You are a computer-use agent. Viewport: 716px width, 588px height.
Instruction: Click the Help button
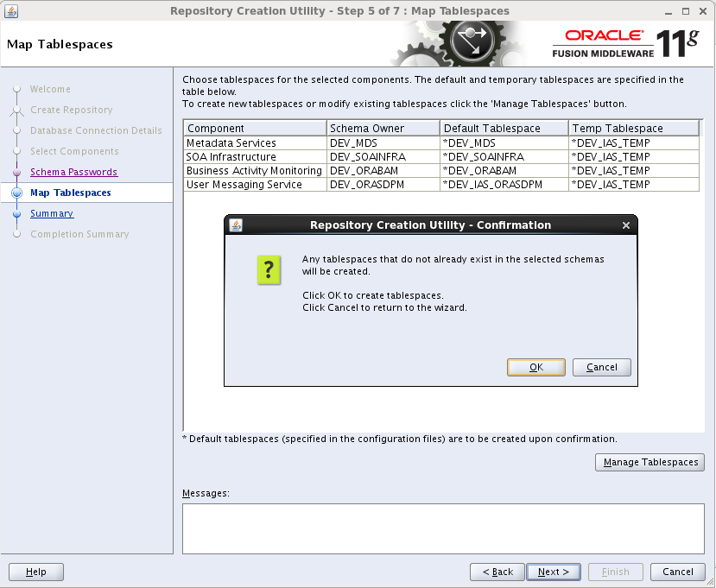click(35, 572)
